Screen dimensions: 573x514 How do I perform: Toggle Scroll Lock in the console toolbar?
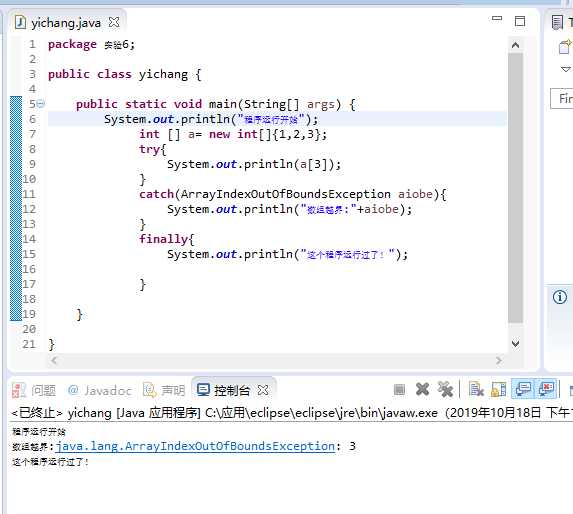498,389
